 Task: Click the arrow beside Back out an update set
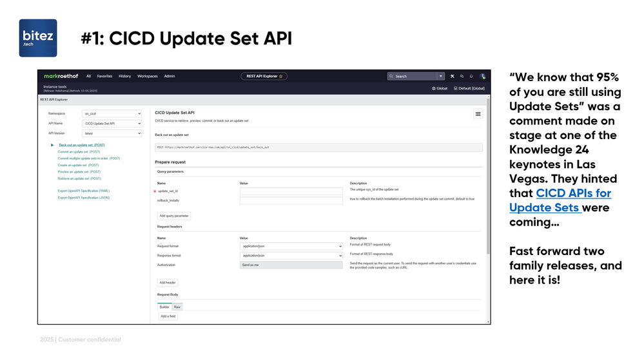click(52, 145)
